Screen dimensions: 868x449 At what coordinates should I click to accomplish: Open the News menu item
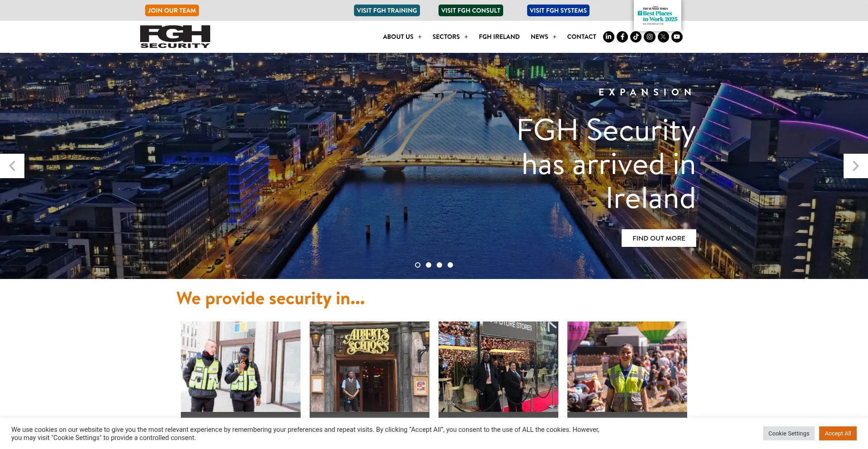pos(539,37)
